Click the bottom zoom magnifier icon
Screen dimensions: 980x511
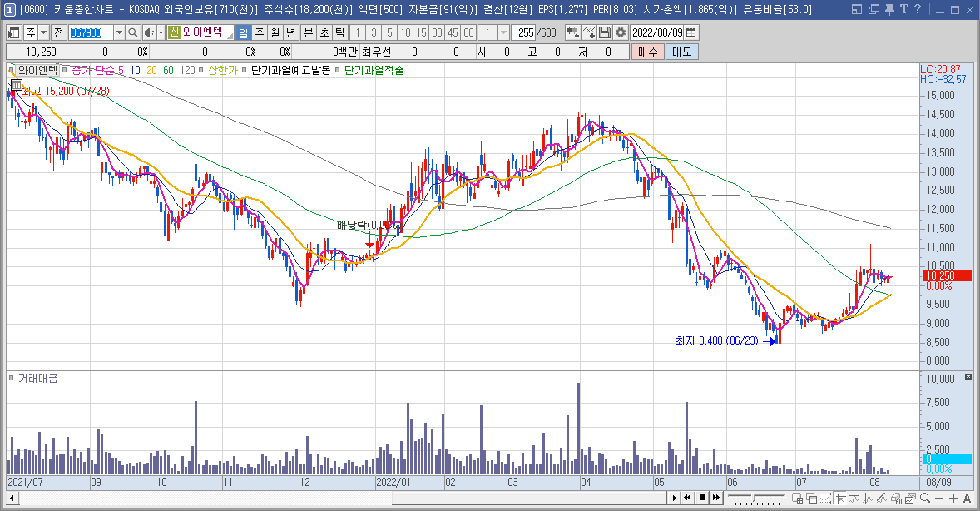[925, 498]
